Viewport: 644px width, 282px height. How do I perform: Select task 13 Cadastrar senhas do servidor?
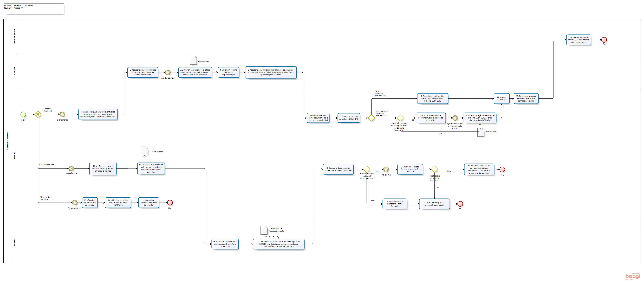click(x=578, y=40)
